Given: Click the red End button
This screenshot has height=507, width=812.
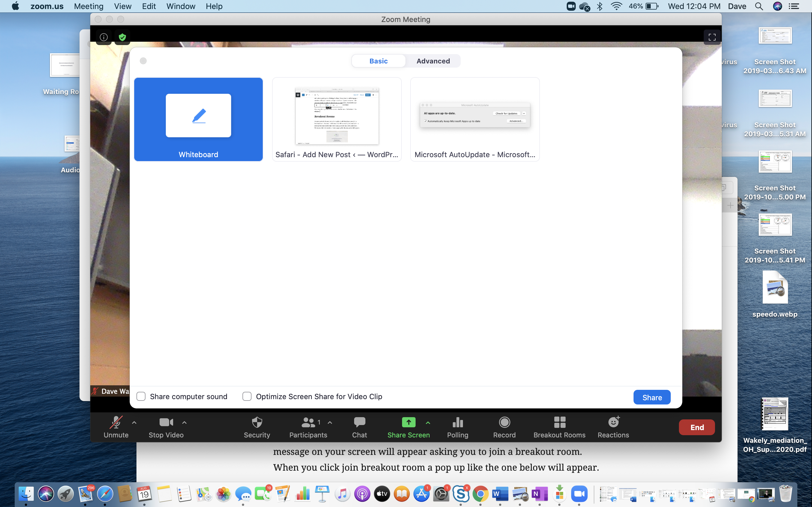Looking at the screenshot, I should (x=697, y=427).
